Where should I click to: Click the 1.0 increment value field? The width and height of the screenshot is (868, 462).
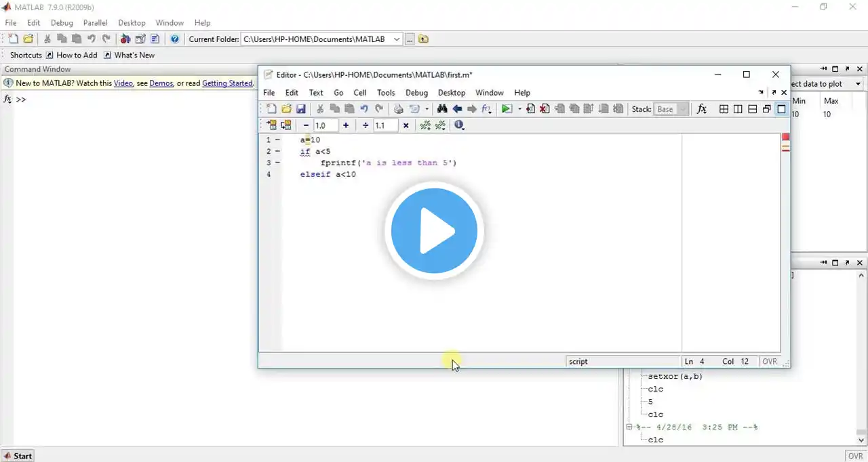coord(325,125)
